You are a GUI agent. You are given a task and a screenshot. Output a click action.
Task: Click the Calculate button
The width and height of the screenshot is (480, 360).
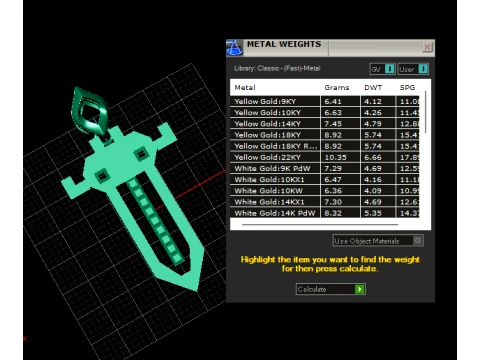pyautogui.click(x=331, y=289)
